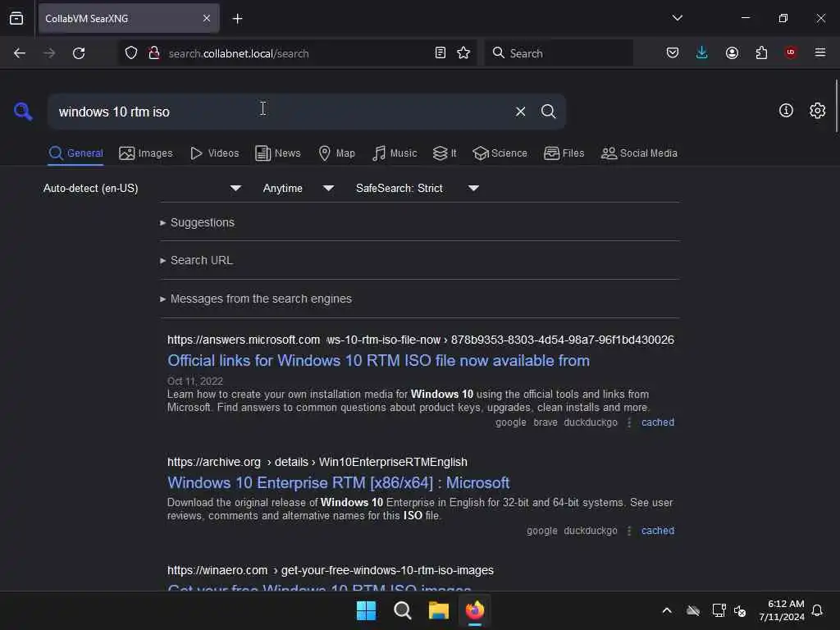Viewport: 840px width, 630px height.
Task: Clear the search query with X
Action: pyautogui.click(x=520, y=112)
